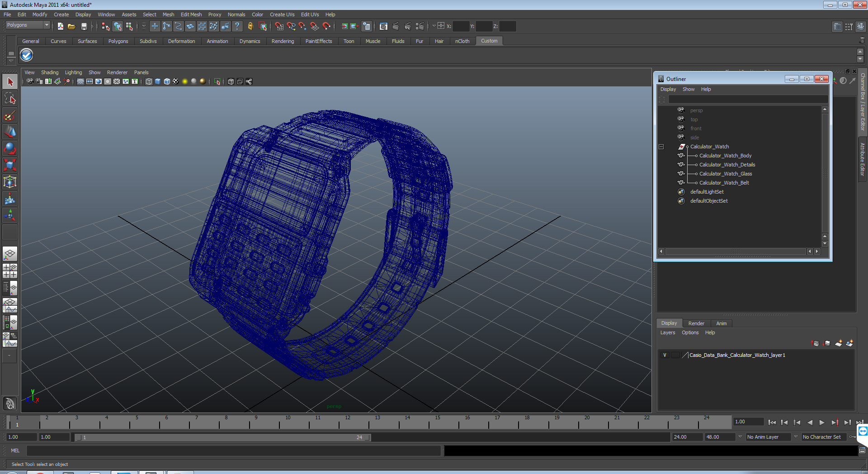Collapse Calculator_Watch group in Outliner
868x474 pixels.
(x=661, y=147)
